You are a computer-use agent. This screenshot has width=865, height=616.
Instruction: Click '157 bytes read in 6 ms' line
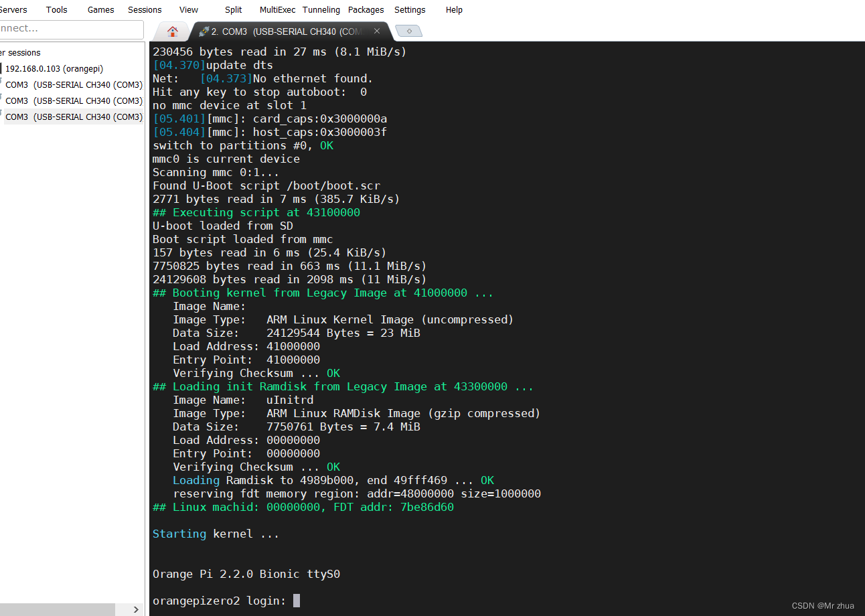(269, 252)
